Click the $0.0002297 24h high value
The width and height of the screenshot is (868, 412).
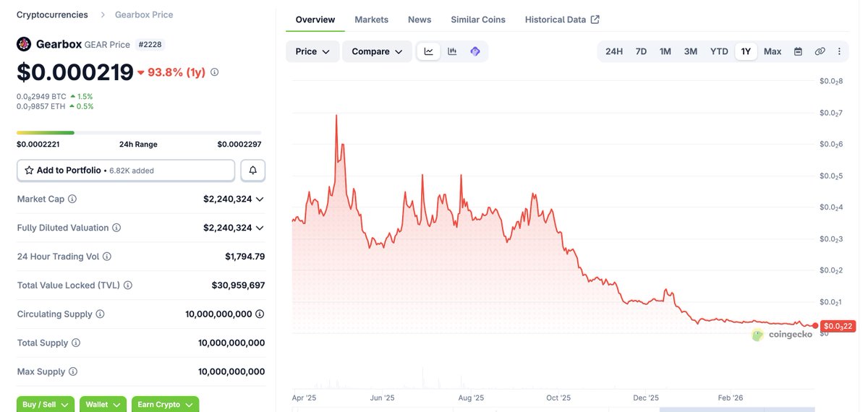(x=239, y=145)
